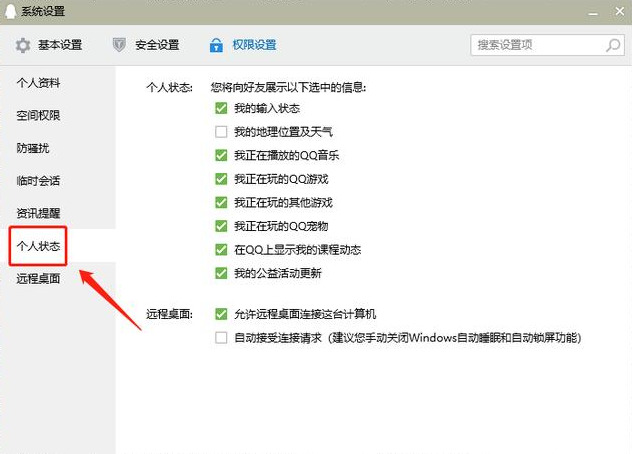This screenshot has height=454, width=632.
Task: Toggle 我正在玩的其他游戏 checkbox
Action: 221,202
